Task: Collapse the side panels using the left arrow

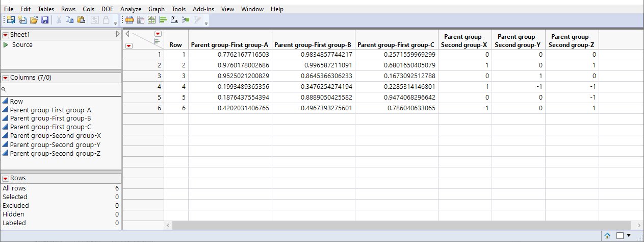Action: pyautogui.click(x=127, y=34)
